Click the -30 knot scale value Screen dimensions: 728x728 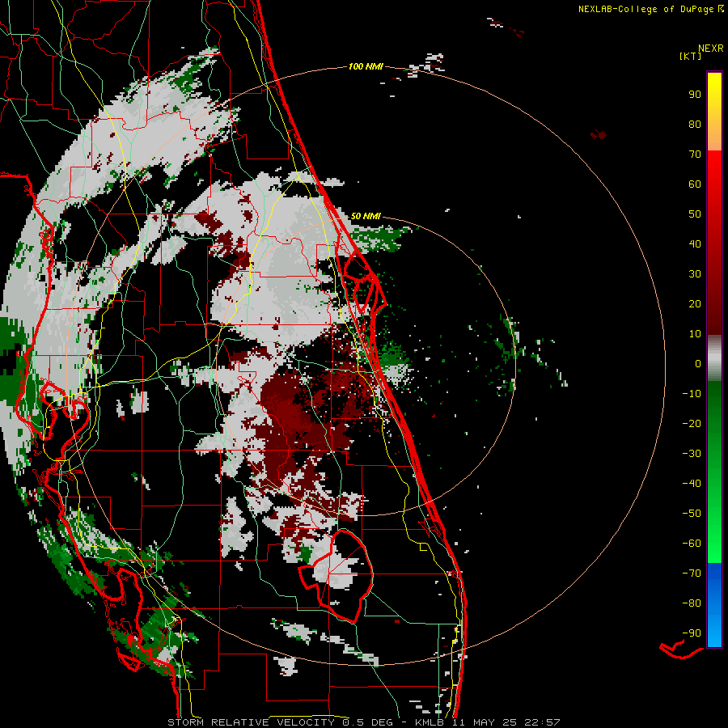(692, 454)
